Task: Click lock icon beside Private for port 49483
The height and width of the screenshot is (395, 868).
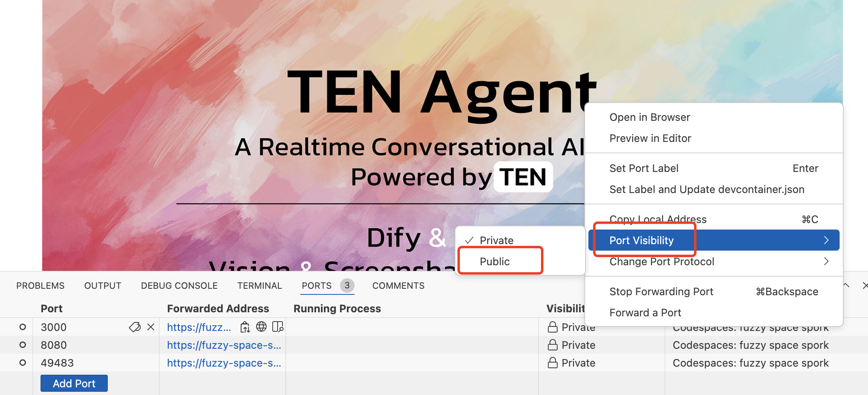Action: coord(553,363)
